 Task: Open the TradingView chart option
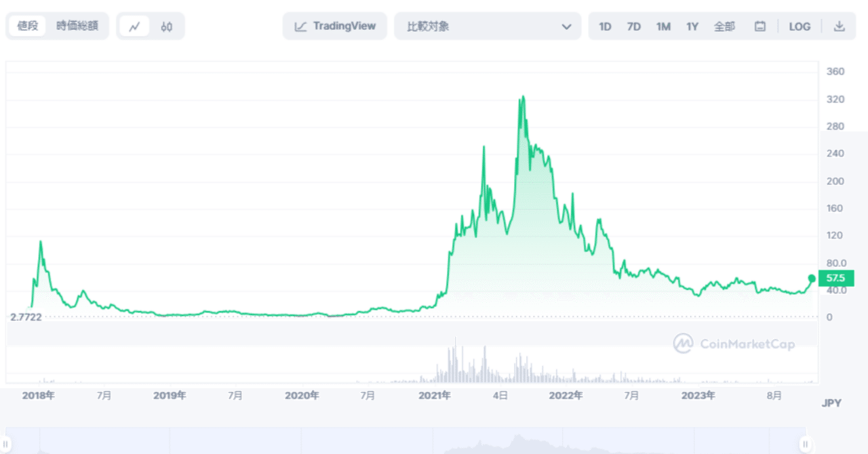334,26
